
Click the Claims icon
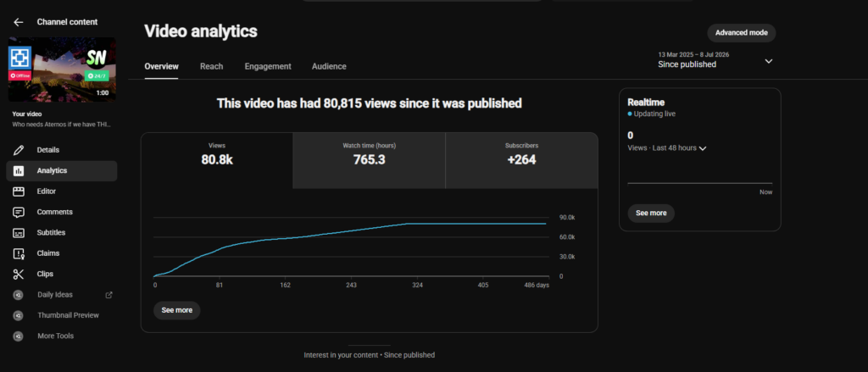coord(19,253)
